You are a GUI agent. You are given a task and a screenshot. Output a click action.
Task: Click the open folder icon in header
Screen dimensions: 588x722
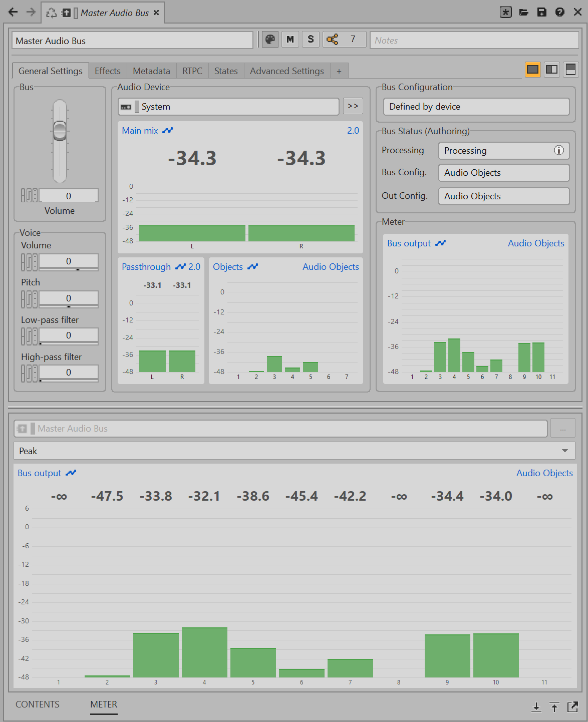[x=524, y=13]
